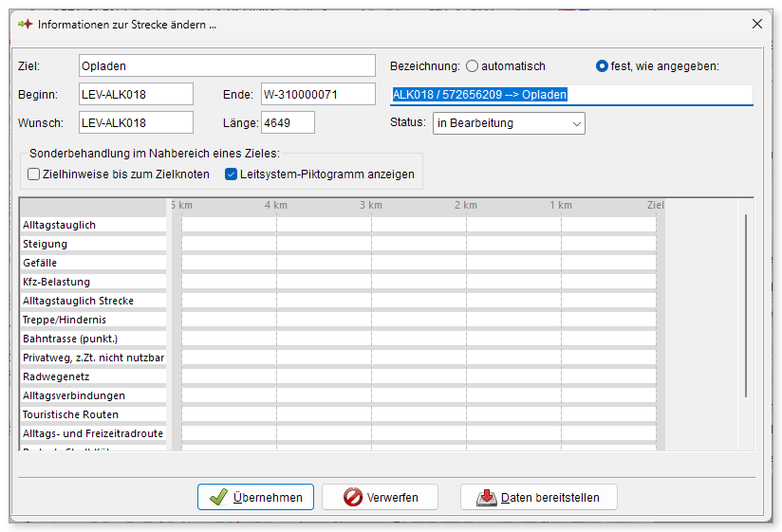The width and height of the screenshot is (782, 532).
Task: Select the Radwegenetz row label
Action: pos(92,376)
